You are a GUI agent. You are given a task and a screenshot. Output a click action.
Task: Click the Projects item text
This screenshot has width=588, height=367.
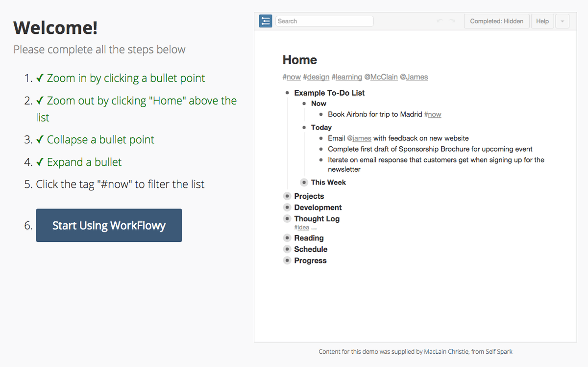(309, 196)
